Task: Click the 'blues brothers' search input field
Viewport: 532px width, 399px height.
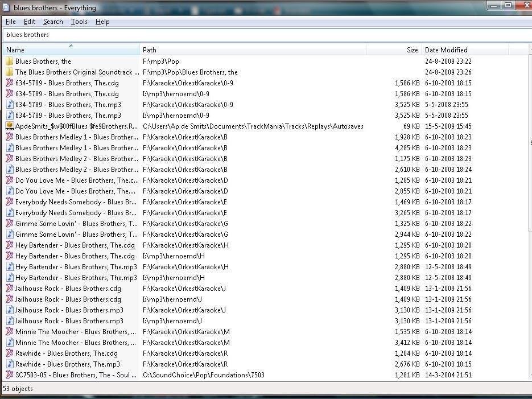Action: click(267, 35)
